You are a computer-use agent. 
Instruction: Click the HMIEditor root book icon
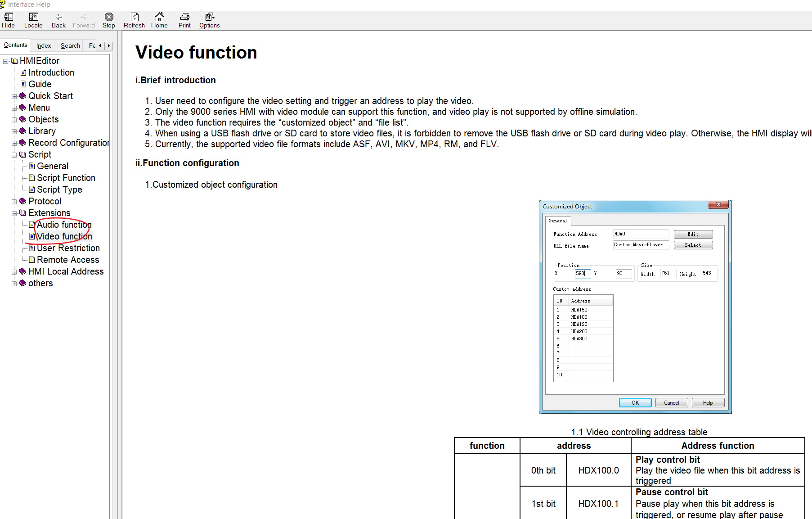(14, 61)
